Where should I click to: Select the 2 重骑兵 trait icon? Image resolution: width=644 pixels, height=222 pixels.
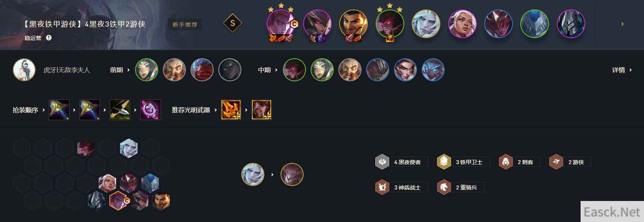(x=444, y=187)
